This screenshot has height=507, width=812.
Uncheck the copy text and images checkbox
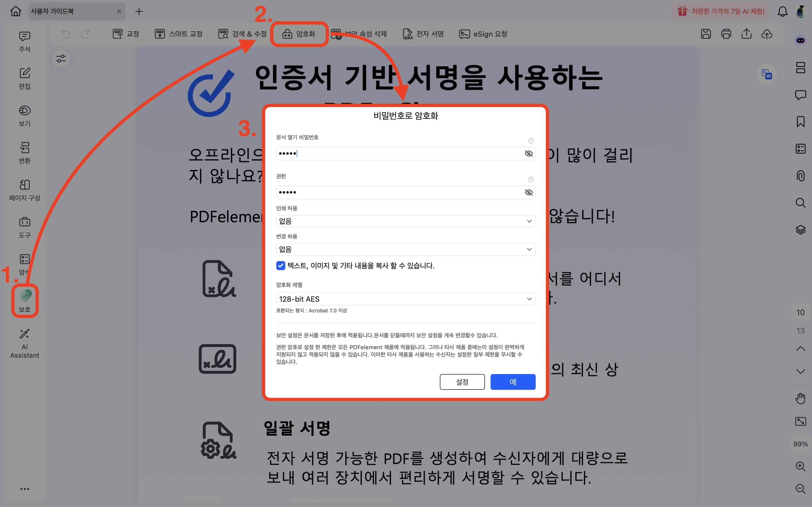click(x=281, y=266)
